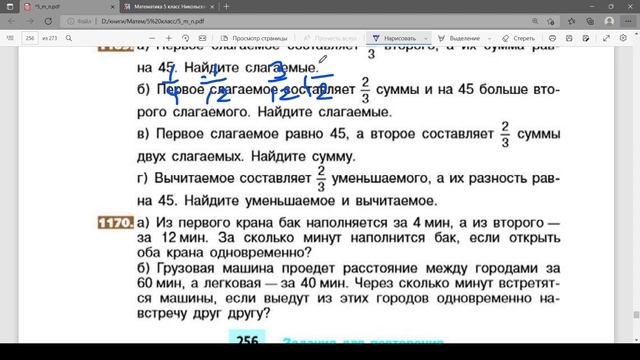Viewport: 640px width, 360px height.
Task: Select the Нарисовать draw tool
Action: (394, 38)
